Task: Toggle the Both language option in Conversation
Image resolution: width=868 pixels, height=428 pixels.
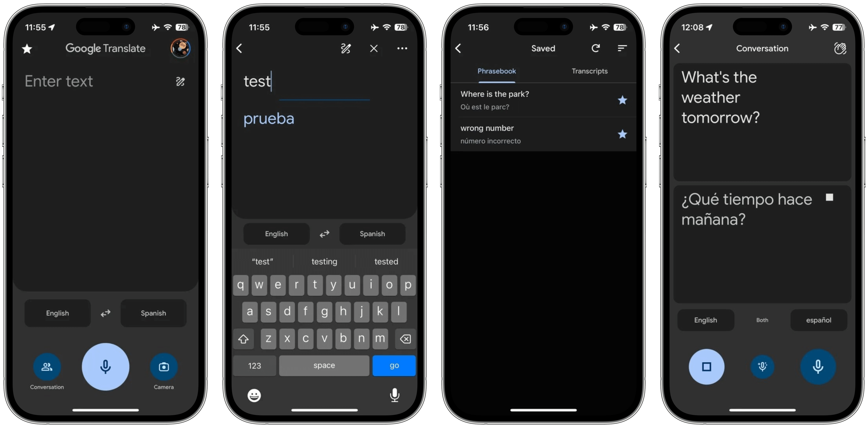Action: pyautogui.click(x=759, y=320)
